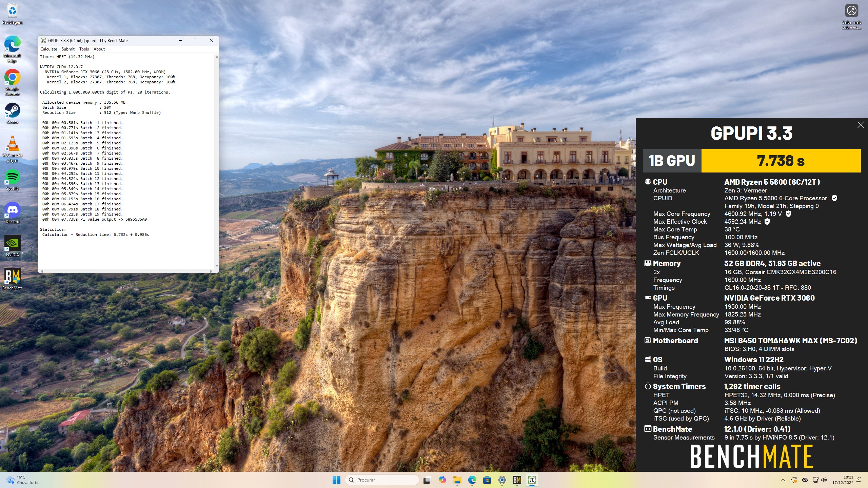Select the NVIDIA desktop icon
The height and width of the screenshot is (488, 868).
(x=12, y=246)
